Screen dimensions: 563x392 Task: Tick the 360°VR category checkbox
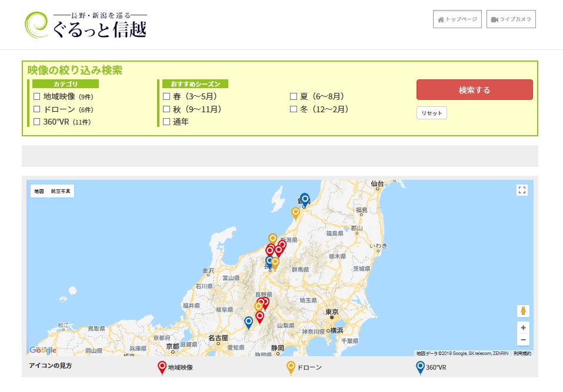pos(37,122)
